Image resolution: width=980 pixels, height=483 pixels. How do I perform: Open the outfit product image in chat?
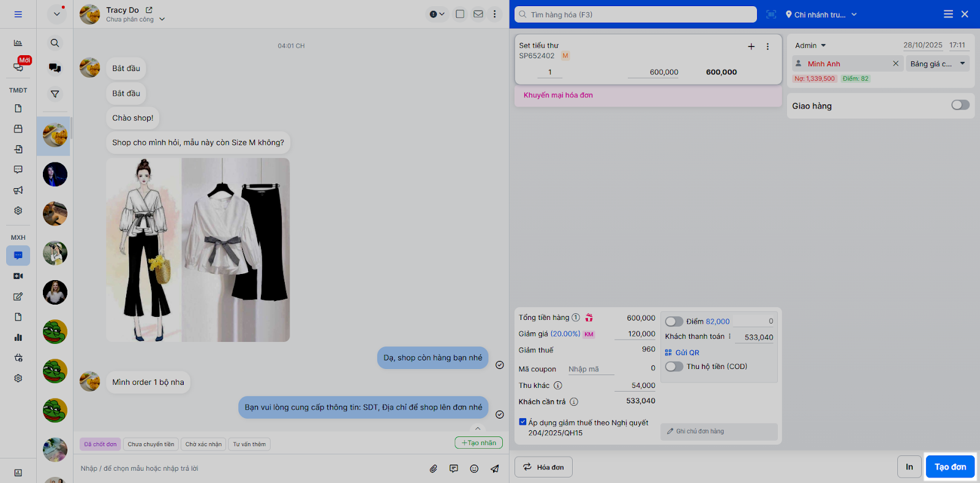pyautogui.click(x=198, y=249)
